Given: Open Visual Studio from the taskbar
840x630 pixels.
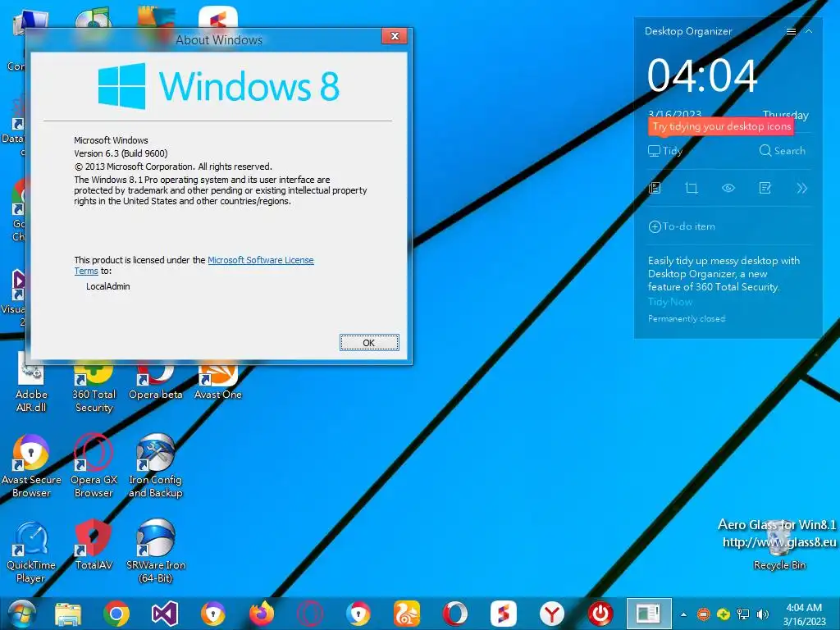Looking at the screenshot, I should [164, 614].
